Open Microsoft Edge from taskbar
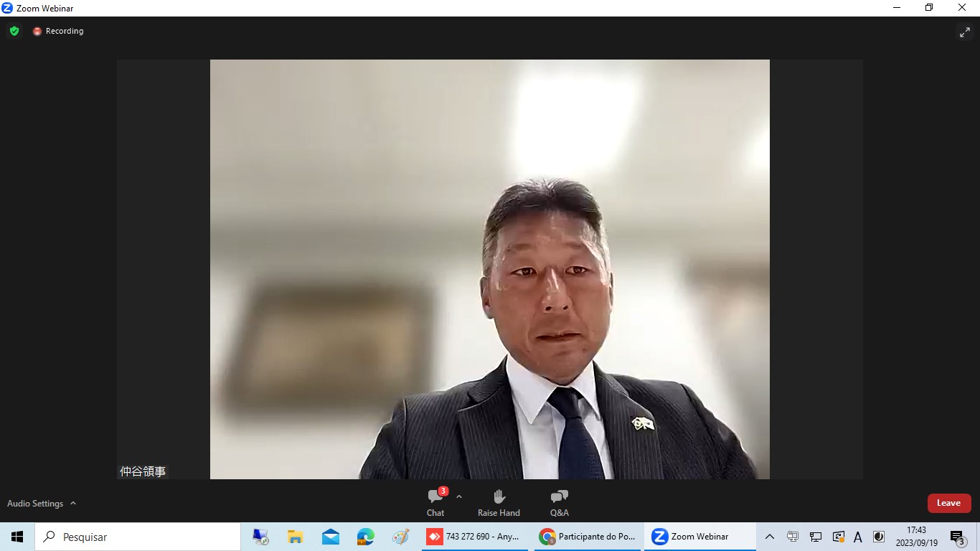Screen dimensions: 980x551 [366, 537]
